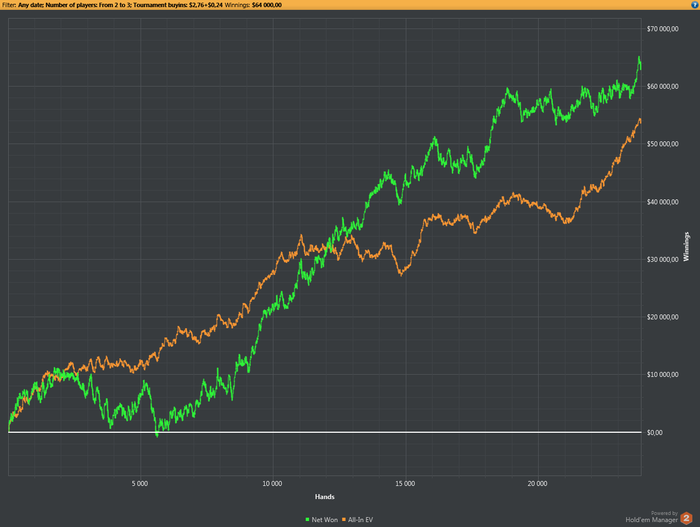Click the $60 000,00 axis label

pos(662,87)
